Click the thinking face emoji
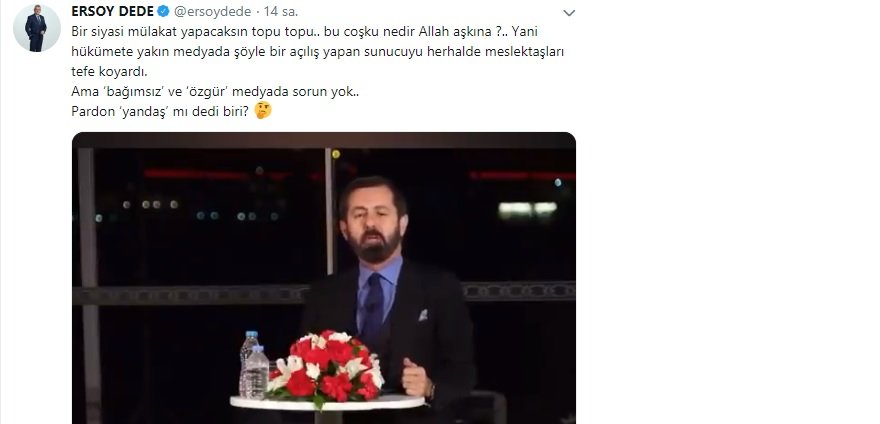The width and height of the screenshot is (880, 424). pos(263,110)
